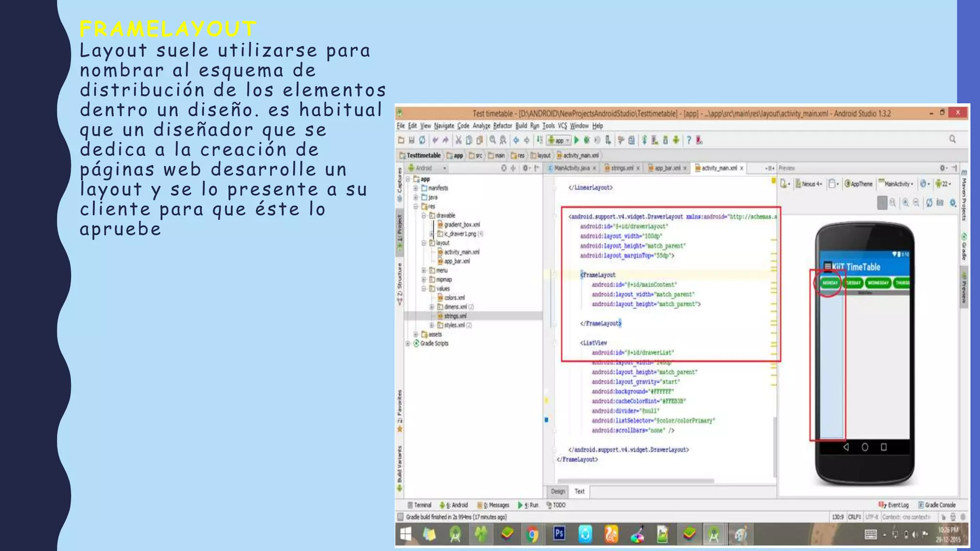Image resolution: width=980 pixels, height=551 pixels.
Task: Click Scroll from Source icon in Project panel
Action: click(503, 168)
